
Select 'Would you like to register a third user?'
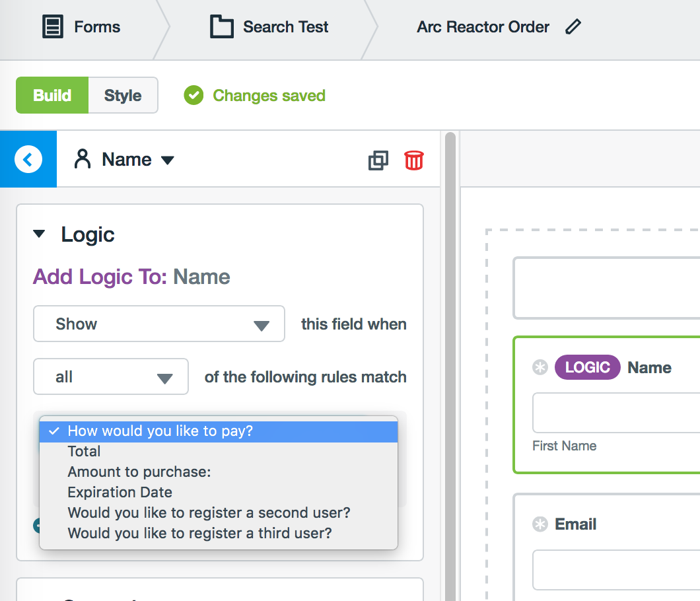coord(199,532)
